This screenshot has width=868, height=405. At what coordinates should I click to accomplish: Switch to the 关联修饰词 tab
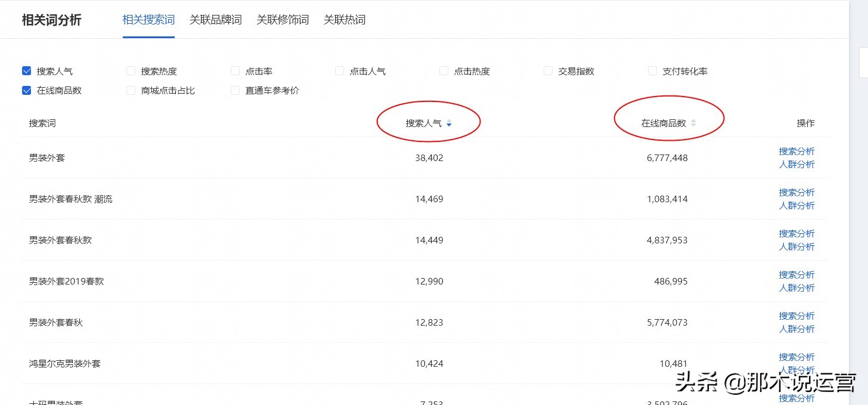[x=283, y=19]
